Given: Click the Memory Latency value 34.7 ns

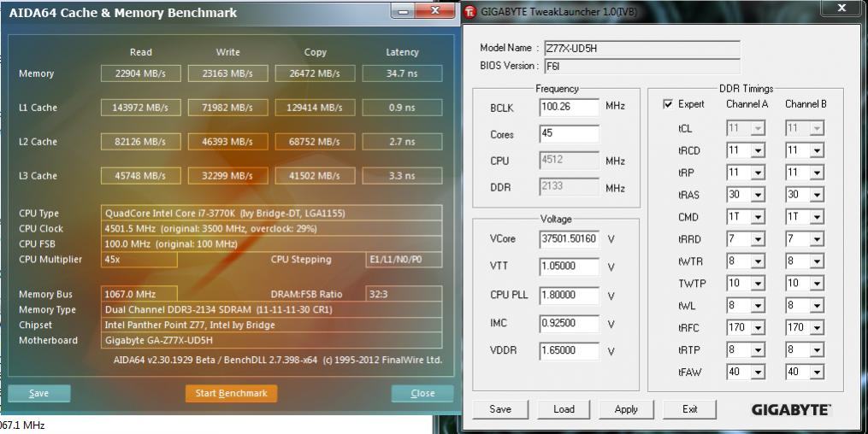Looking at the screenshot, I should [402, 73].
